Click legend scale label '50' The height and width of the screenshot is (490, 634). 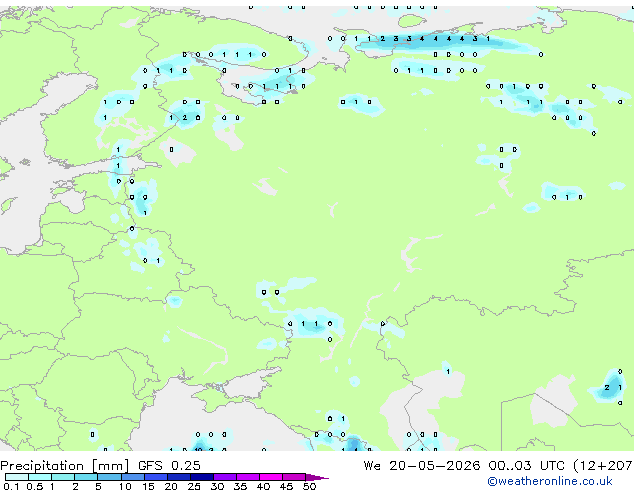pyautogui.click(x=309, y=486)
